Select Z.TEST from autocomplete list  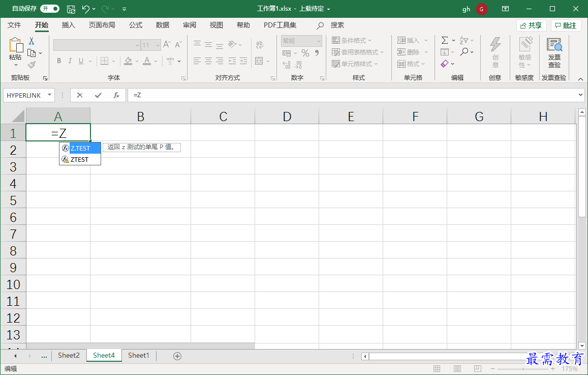tap(80, 148)
